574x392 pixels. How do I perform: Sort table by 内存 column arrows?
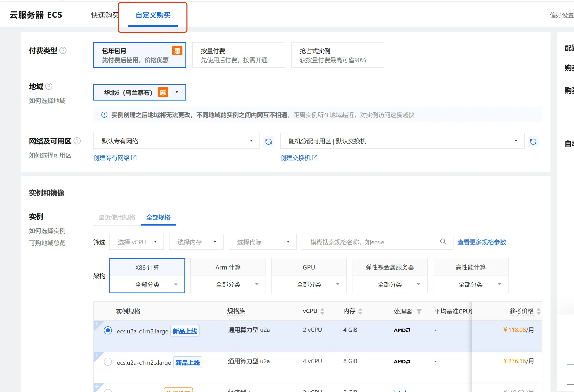coord(360,311)
